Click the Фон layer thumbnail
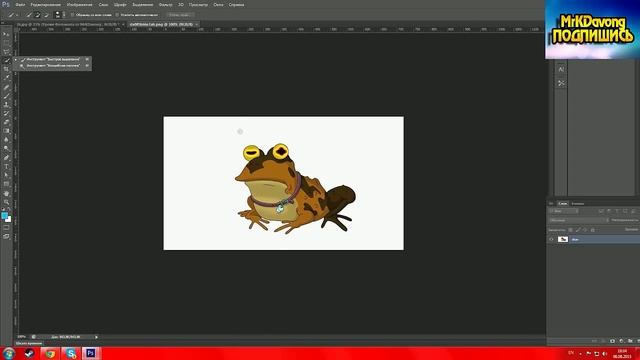The width and height of the screenshot is (640, 360). point(563,239)
